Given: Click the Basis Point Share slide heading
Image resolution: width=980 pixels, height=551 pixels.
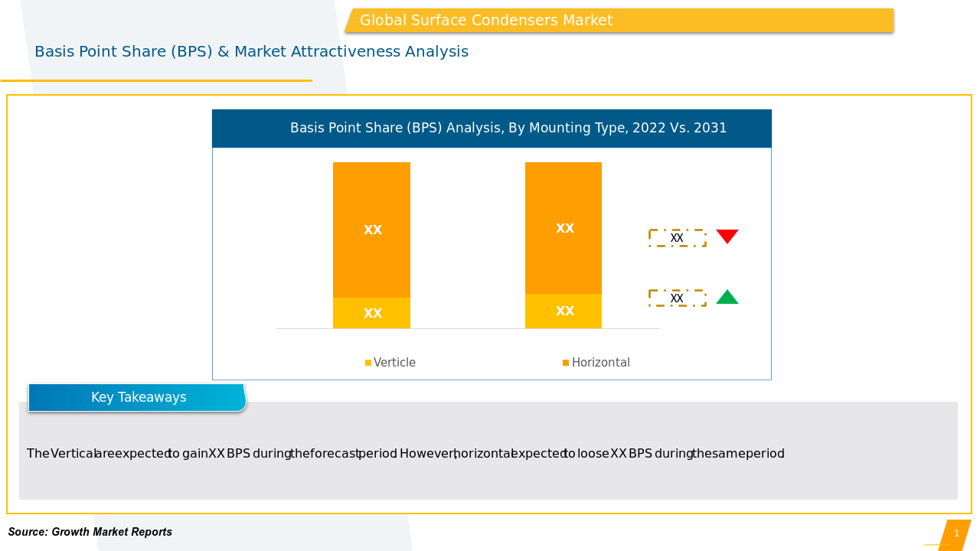Looking at the screenshot, I should point(251,52).
